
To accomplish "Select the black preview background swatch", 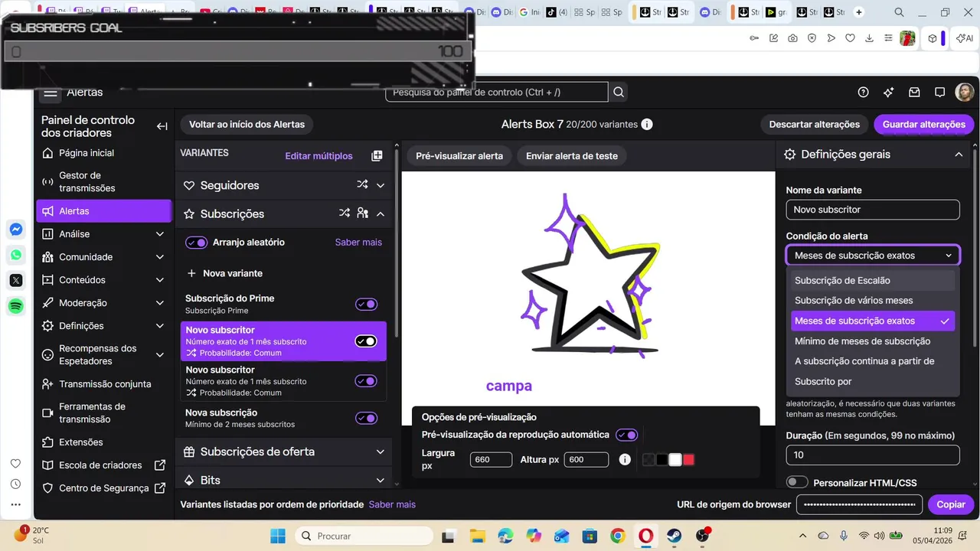I will pyautogui.click(x=661, y=459).
